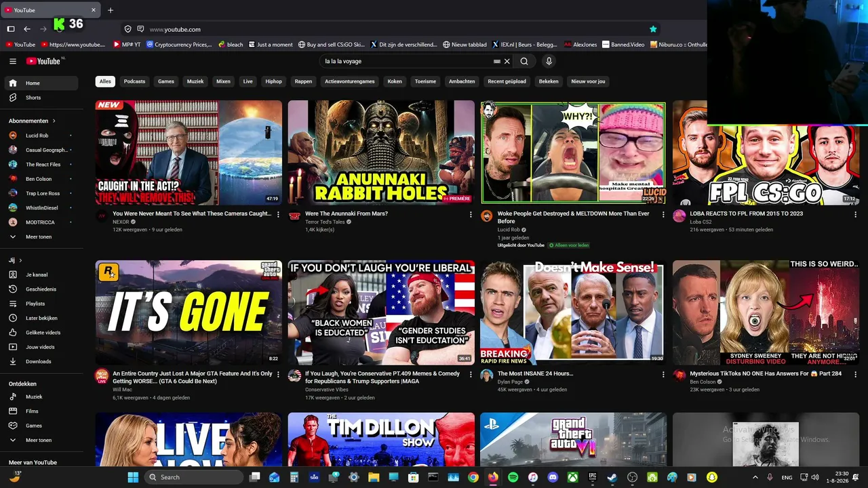The width and height of the screenshot is (868, 488).
Task: Open Steam from the taskbar
Action: point(612,477)
